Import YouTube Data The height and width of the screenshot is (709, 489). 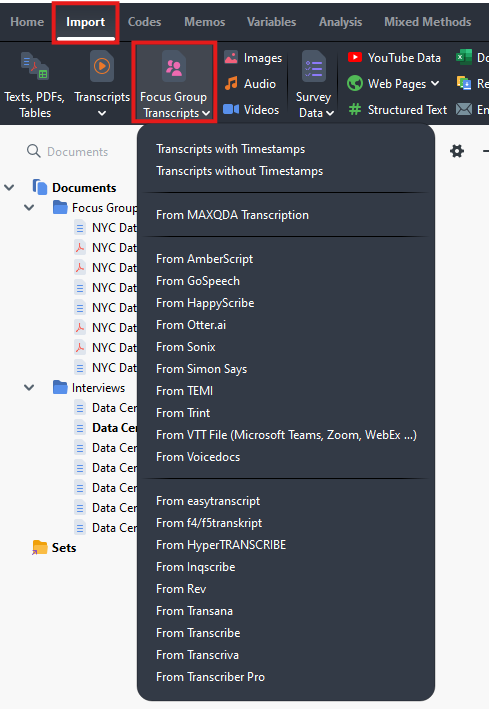394,58
